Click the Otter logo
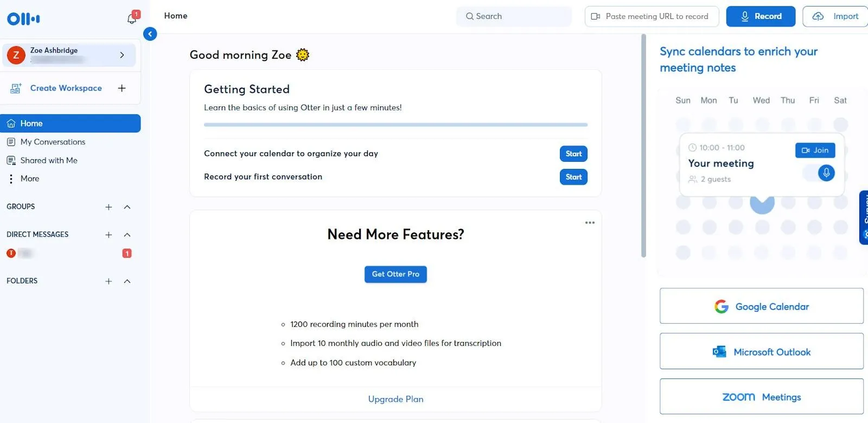Viewport: 868px width, 423px height. tap(23, 19)
